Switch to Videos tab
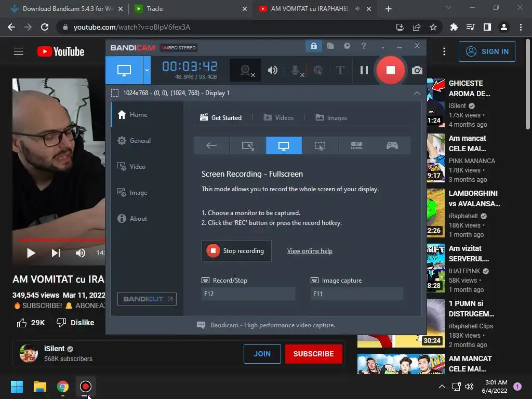Screen dimensions: 532x399 [x=278, y=118]
